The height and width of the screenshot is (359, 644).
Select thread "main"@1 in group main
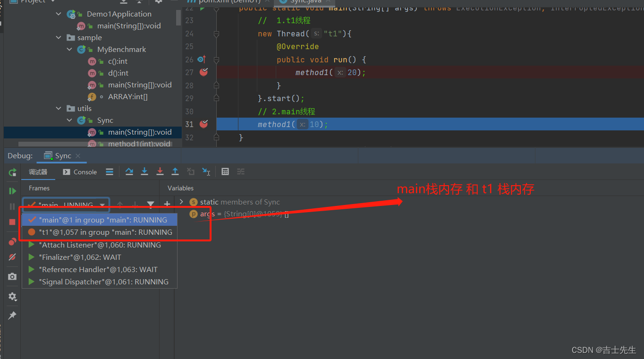[99, 220]
